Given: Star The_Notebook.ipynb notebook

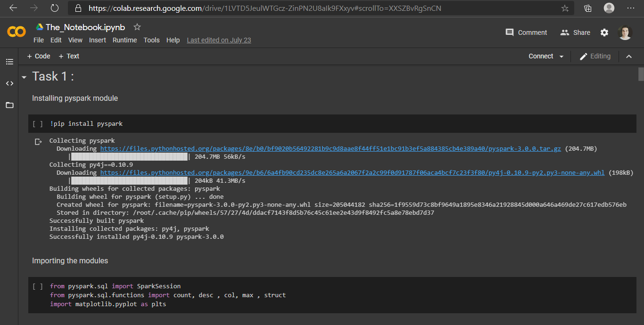Looking at the screenshot, I should click(137, 27).
